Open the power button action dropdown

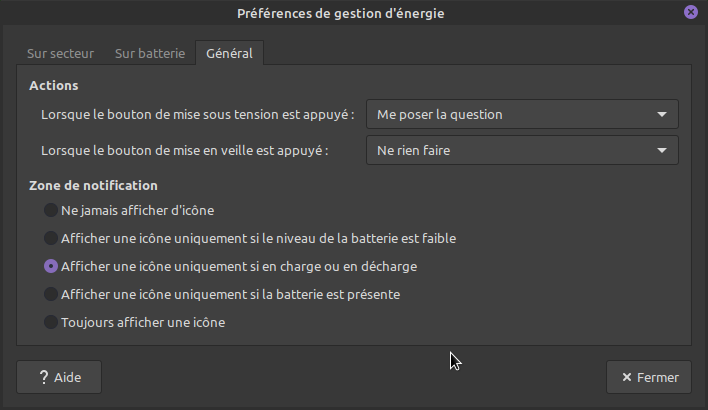521,114
